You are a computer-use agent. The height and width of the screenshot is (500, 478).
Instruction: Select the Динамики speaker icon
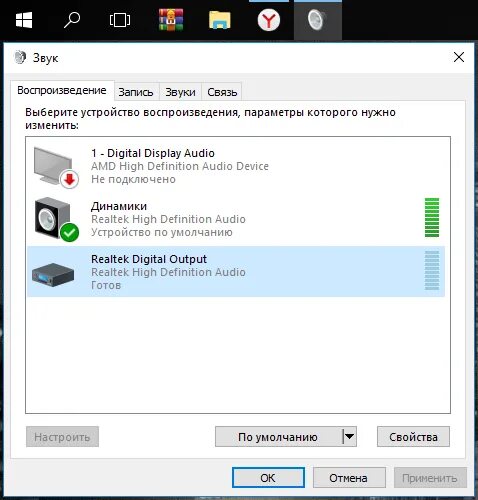56,219
